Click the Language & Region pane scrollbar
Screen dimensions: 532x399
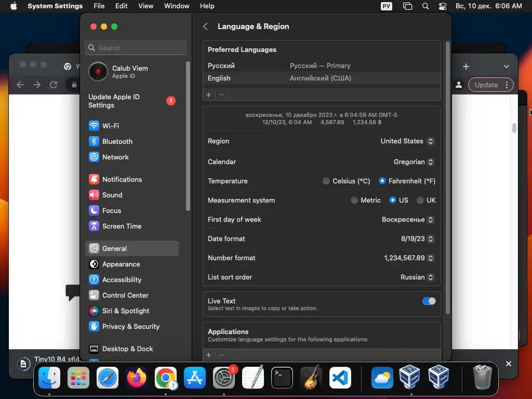tap(447, 178)
